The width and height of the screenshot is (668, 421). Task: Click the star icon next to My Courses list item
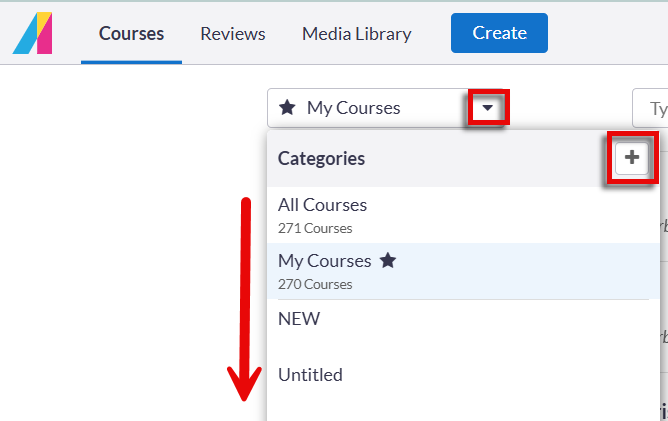tap(388, 260)
